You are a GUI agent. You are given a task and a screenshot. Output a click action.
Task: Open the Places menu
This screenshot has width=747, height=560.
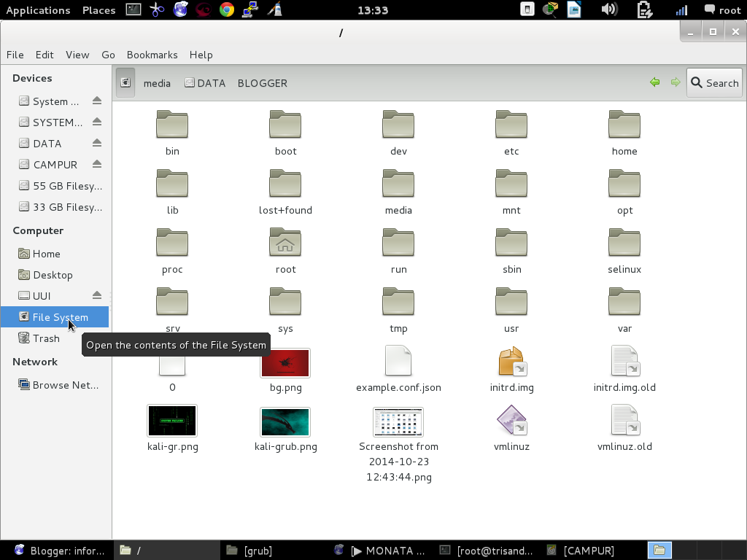[x=98, y=10]
